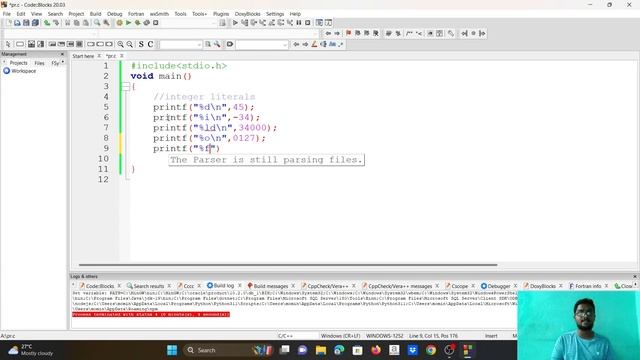Open the Windows Start button
Viewport: 640px width, 360px height.
point(172,350)
